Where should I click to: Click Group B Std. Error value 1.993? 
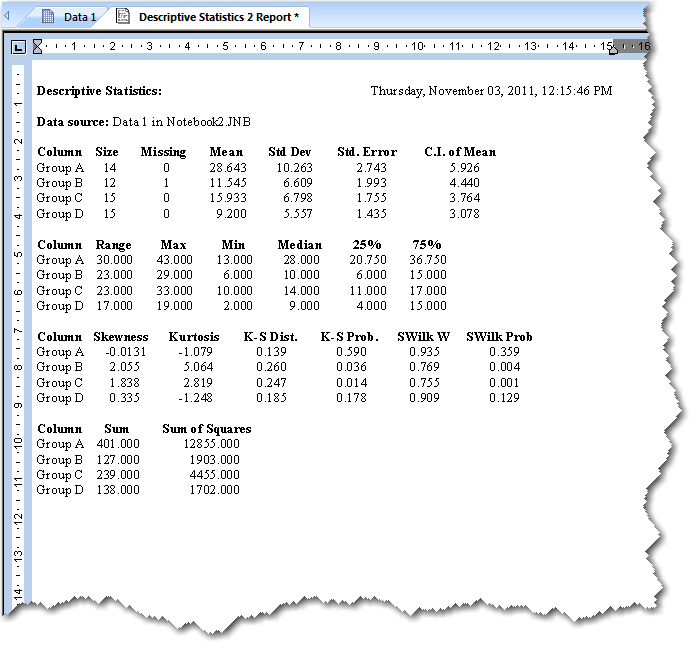click(x=371, y=183)
